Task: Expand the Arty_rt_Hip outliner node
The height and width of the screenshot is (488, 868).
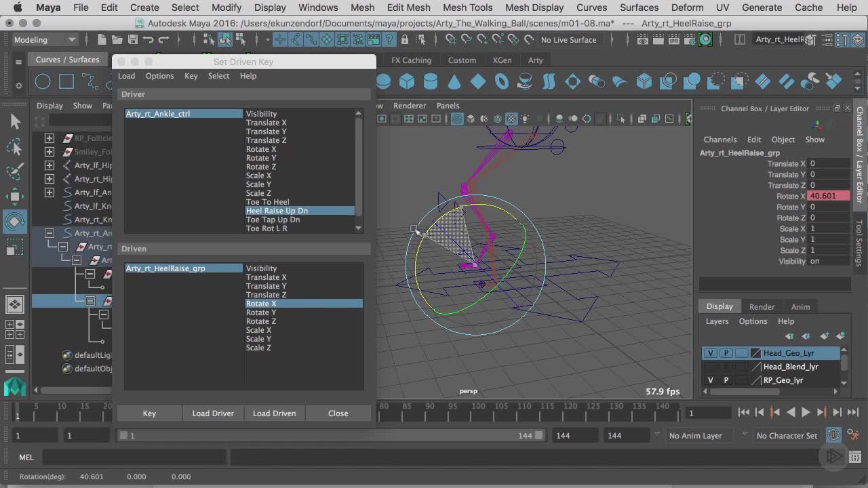Action: click(49, 179)
